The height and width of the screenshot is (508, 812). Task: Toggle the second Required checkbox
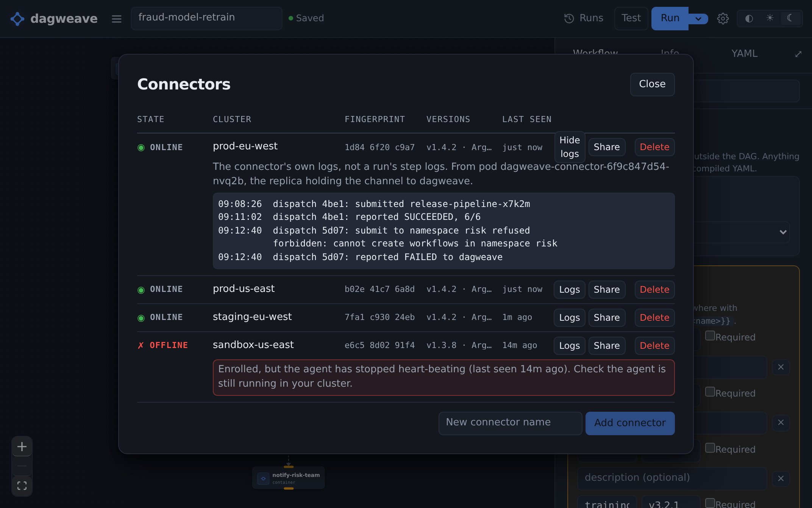tap(710, 392)
